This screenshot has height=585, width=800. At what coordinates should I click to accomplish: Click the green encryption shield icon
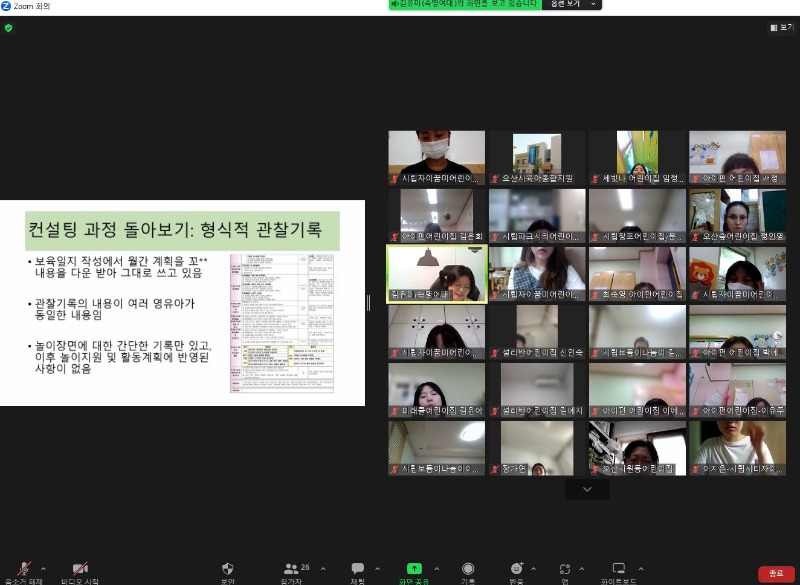8,27
